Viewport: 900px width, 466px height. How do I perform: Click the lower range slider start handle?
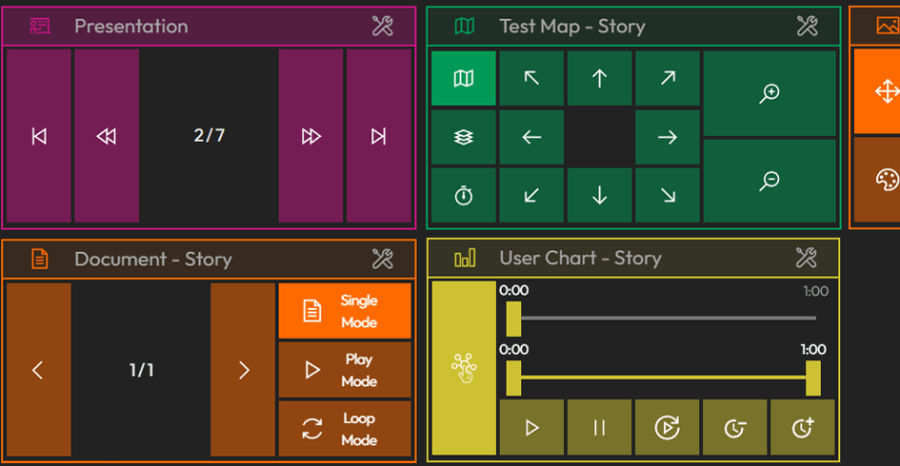pos(514,378)
